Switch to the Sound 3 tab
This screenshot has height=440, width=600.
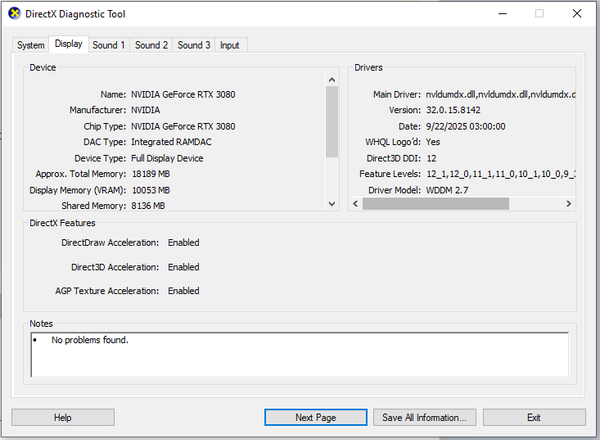coord(194,45)
